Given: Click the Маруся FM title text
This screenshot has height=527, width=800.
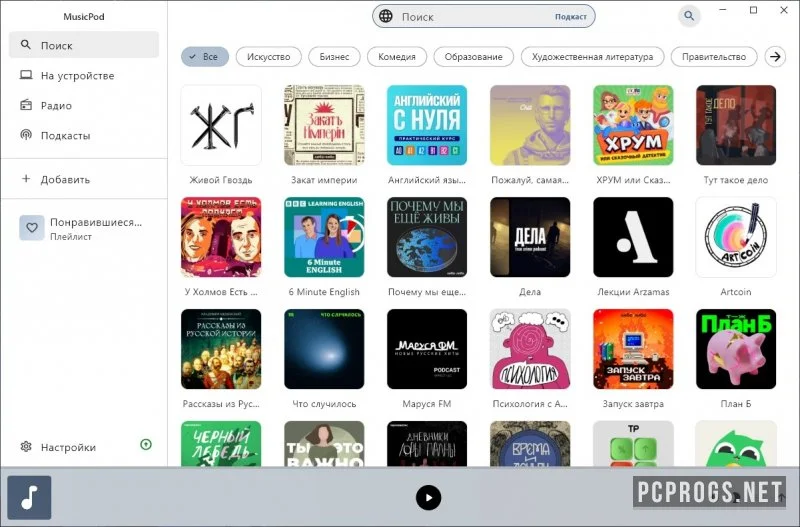Looking at the screenshot, I should point(427,404).
